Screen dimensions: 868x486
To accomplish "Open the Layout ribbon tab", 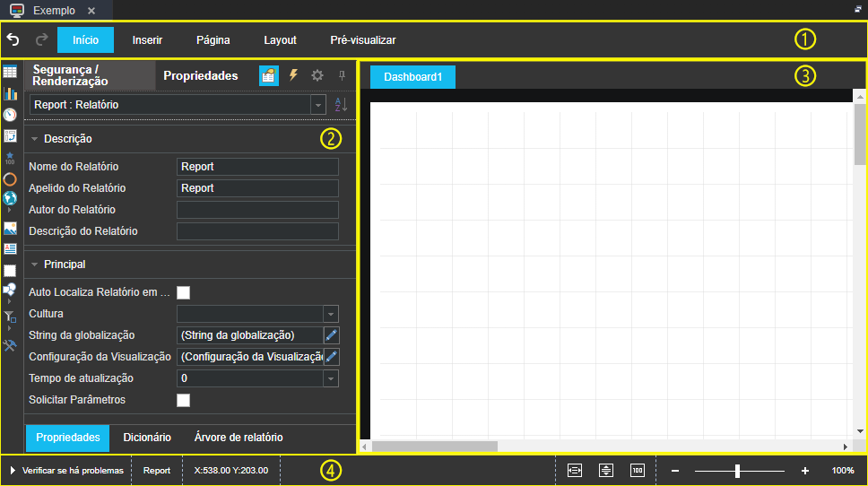I will coord(280,39).
